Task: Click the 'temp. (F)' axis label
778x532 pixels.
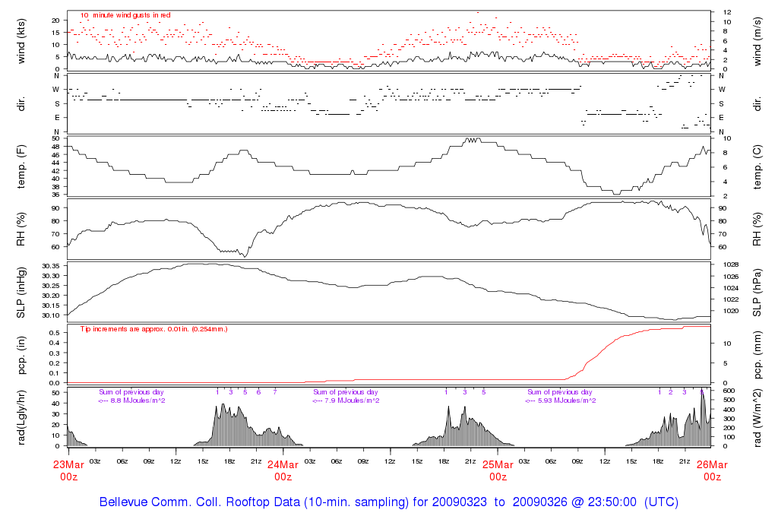Action: point(21,166)
